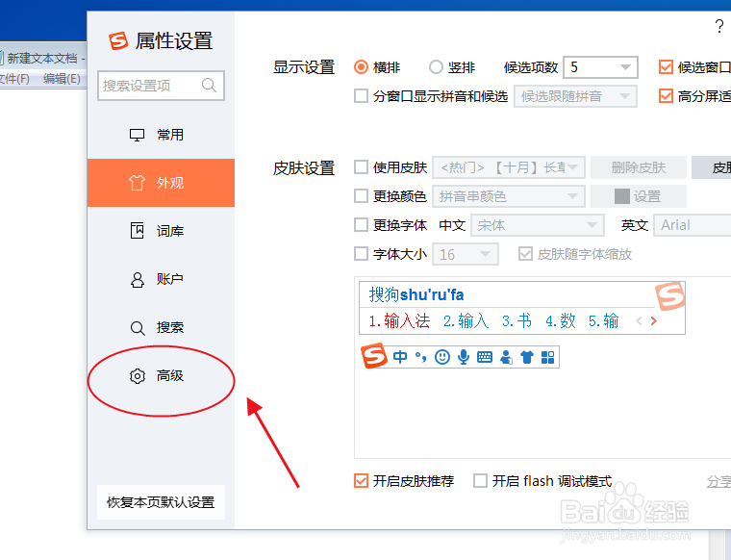The image size is (731, 560).
Task: Open the emoji smiley icon on toolbar
Action: (x=441, y=357)
